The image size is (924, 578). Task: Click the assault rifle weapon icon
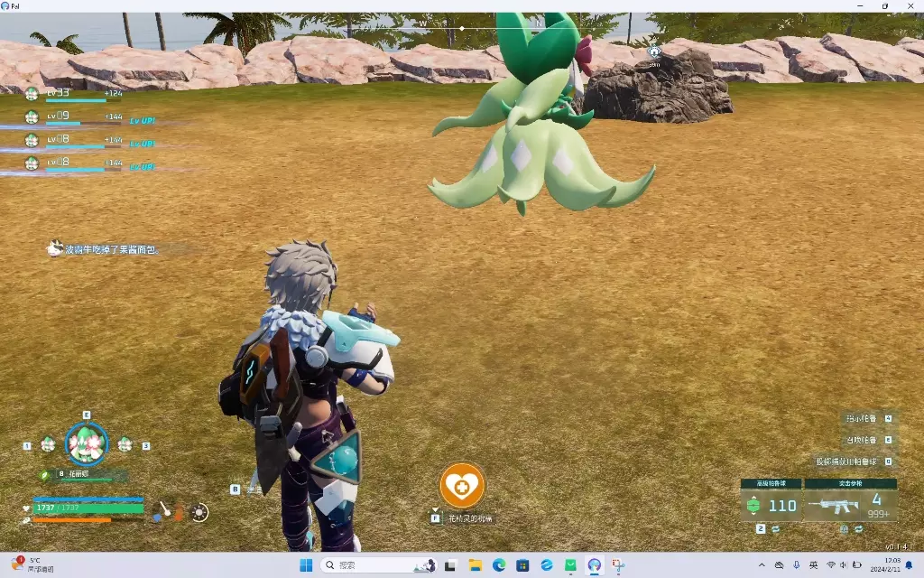click(833, 506)
